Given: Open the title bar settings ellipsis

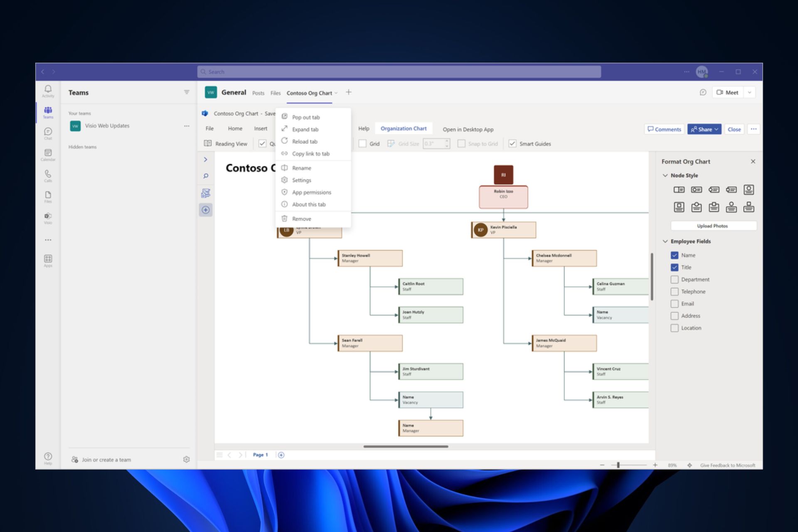Looking at the screenshot, I should [686, 72].
